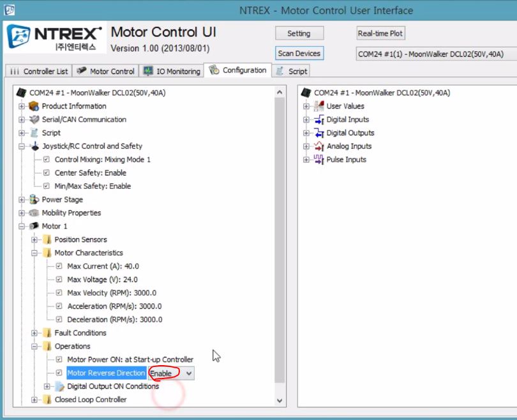Toggle Motor Reverse Direction checkbox
Viewport: 517px width, 420px height.
point(59,373)
